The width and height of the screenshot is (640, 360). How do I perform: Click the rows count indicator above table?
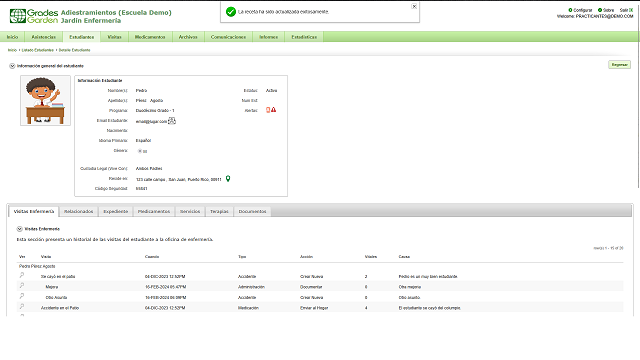pos(608,248)
